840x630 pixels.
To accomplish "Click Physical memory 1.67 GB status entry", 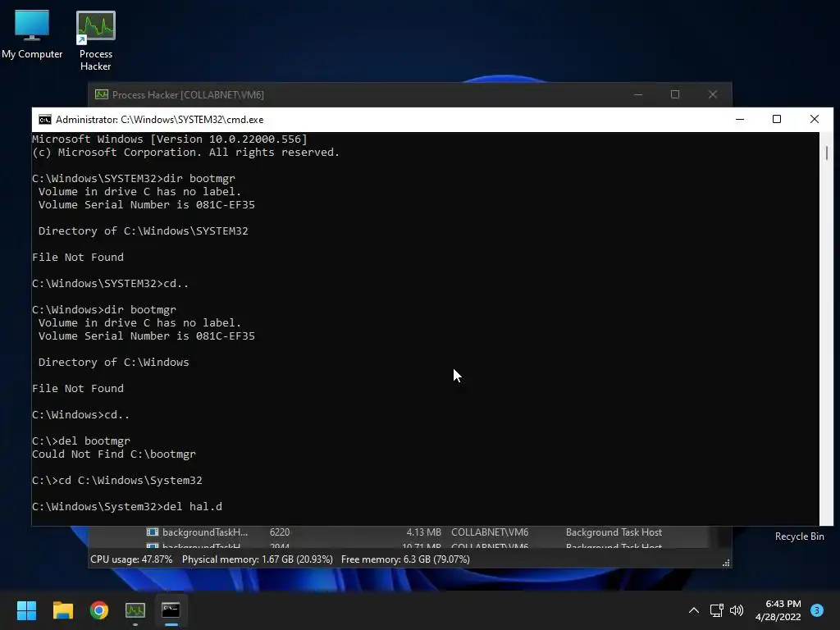I will 257,559.
